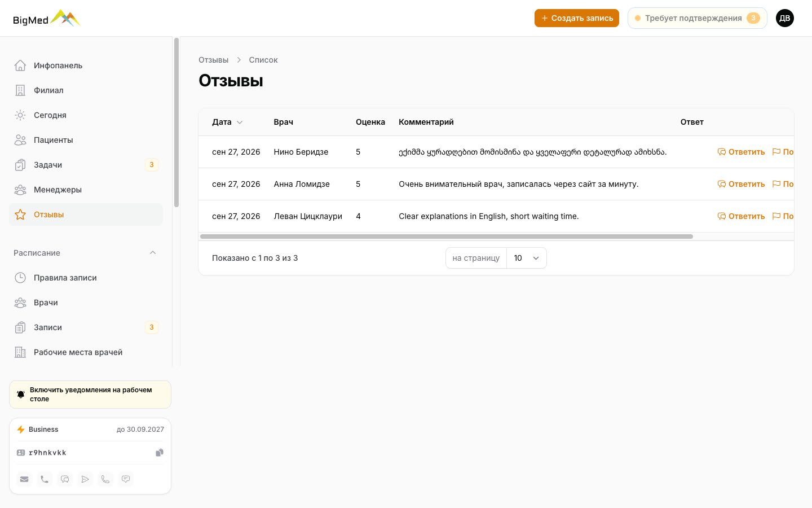Open the Требует подтверждения indicator
The width and height of the screenshot is (812, 508).
698,18
